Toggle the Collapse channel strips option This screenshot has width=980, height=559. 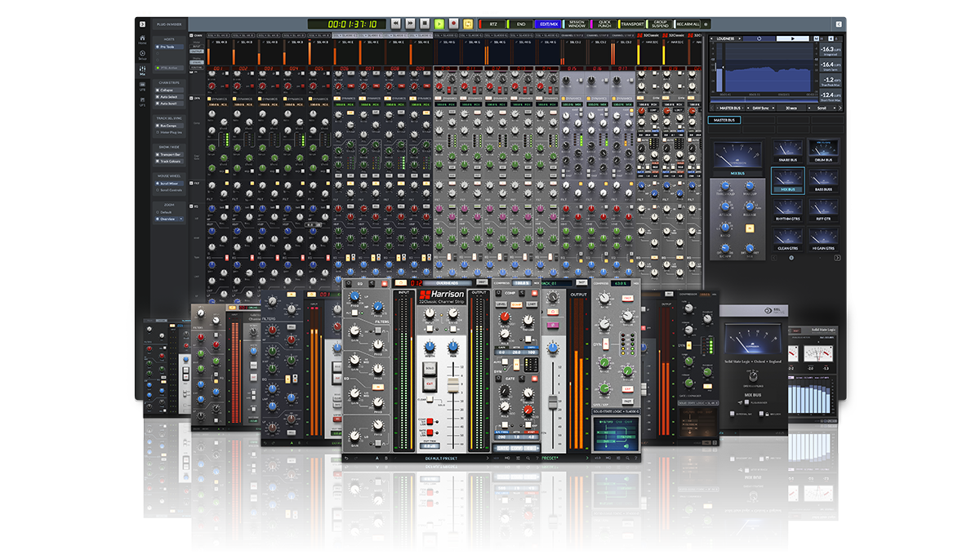pyautogui.click(x=168, y=90)
